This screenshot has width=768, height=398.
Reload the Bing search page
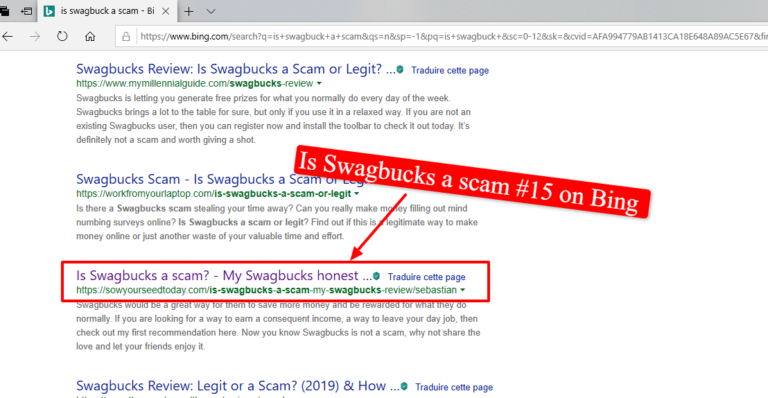[x=62, y=36]
